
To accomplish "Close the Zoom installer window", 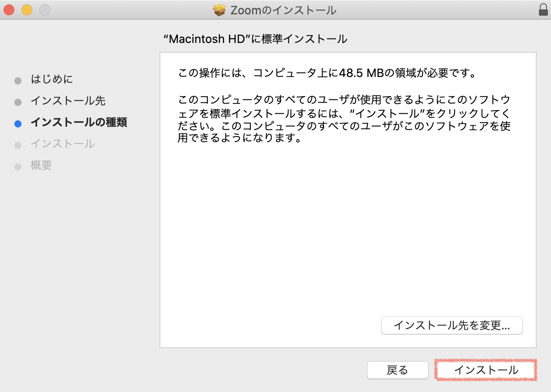I will (9, 9).
